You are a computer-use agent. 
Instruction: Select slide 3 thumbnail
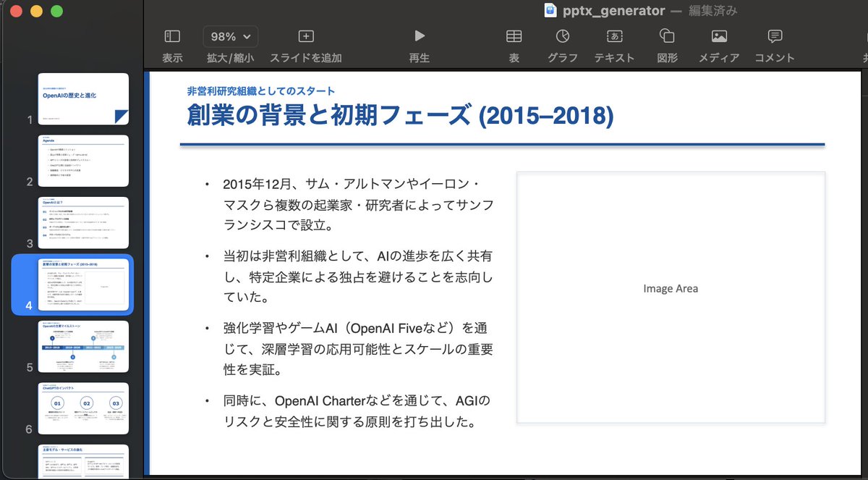84,223
